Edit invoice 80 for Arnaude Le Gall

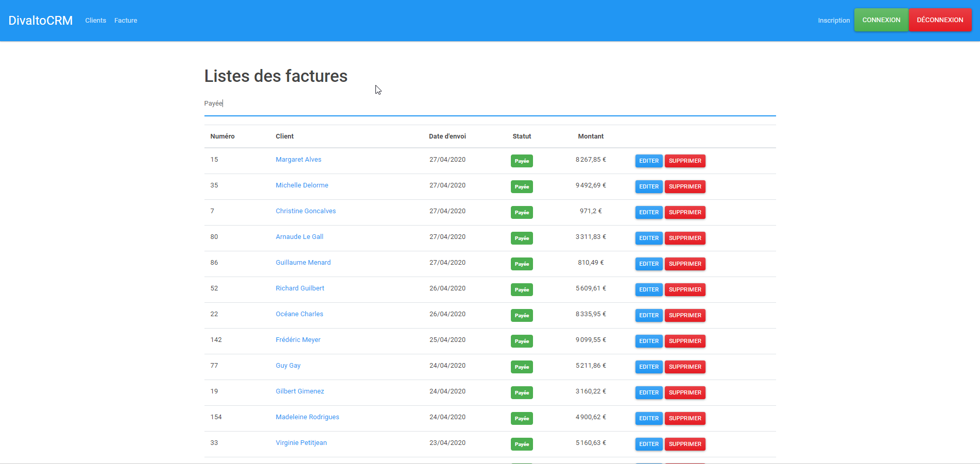coord(649,238)
